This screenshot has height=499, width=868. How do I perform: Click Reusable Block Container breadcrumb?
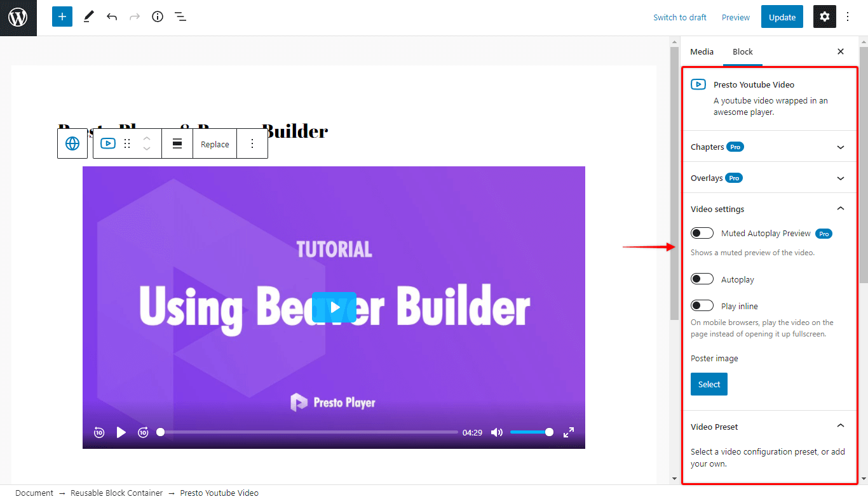[116, 493]
